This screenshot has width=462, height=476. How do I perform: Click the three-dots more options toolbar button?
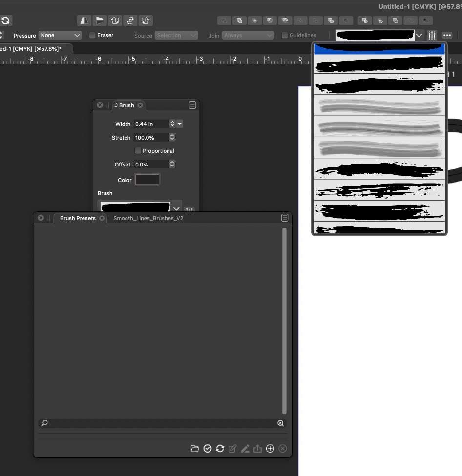pos(447,35)
